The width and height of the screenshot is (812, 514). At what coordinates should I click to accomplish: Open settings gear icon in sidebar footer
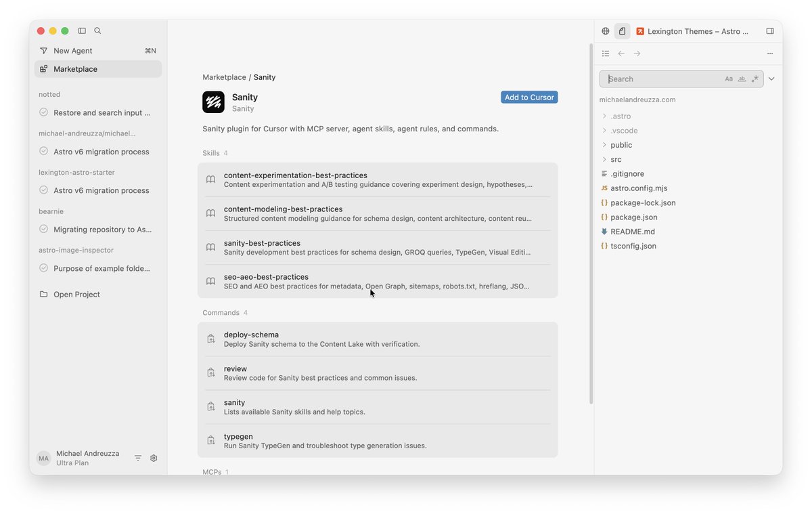[x=154, y=458]
